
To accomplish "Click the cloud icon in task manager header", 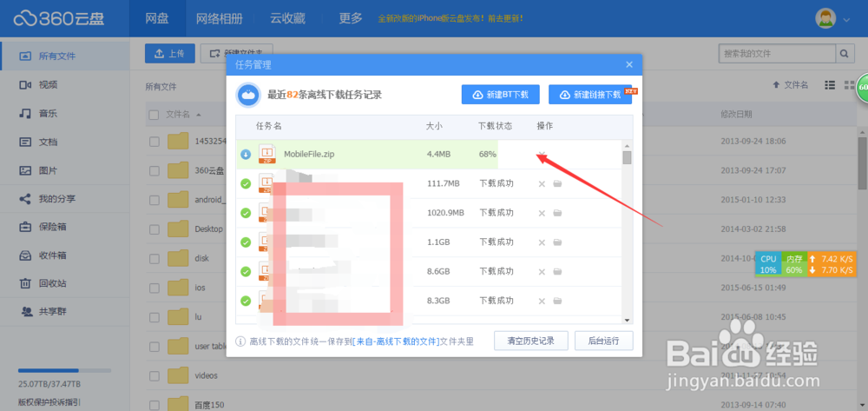I will pyautogui.click(x=249, y=95).
